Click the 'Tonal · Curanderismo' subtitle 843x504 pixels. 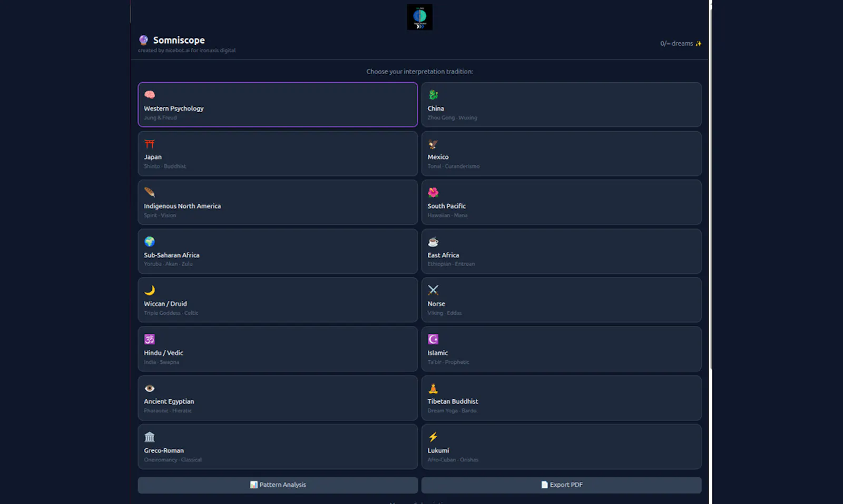pyautogui.click(x=454, y=166)
